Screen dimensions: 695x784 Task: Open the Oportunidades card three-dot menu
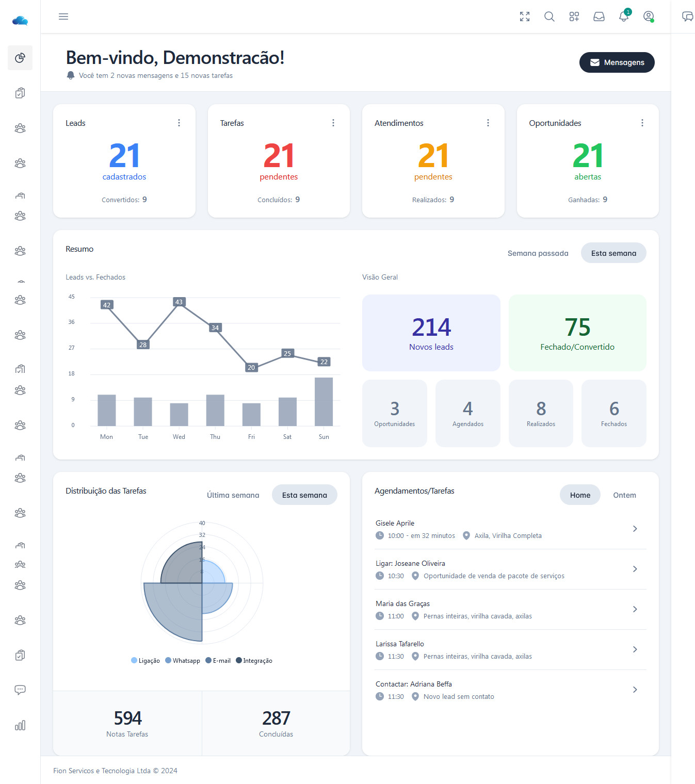pos(642,123)
